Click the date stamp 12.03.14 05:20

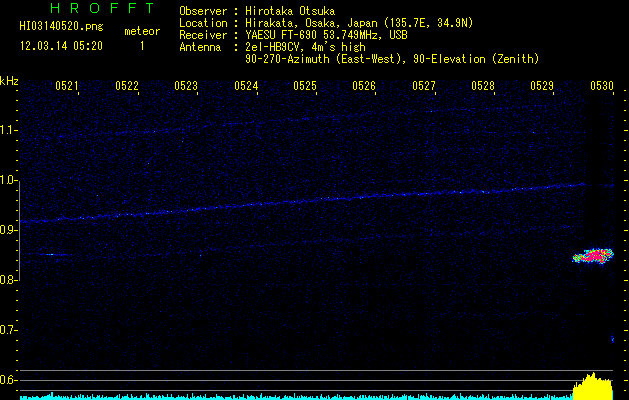coord(61,46)
